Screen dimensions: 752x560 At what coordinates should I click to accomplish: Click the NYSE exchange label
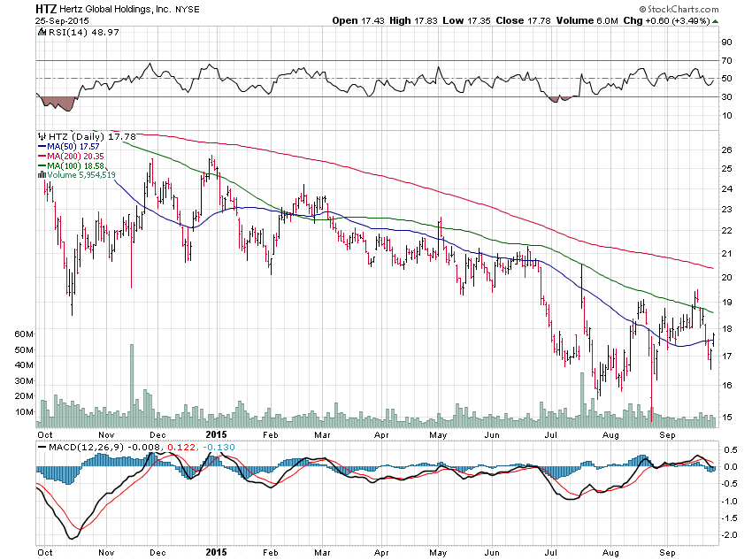[187, 10]
